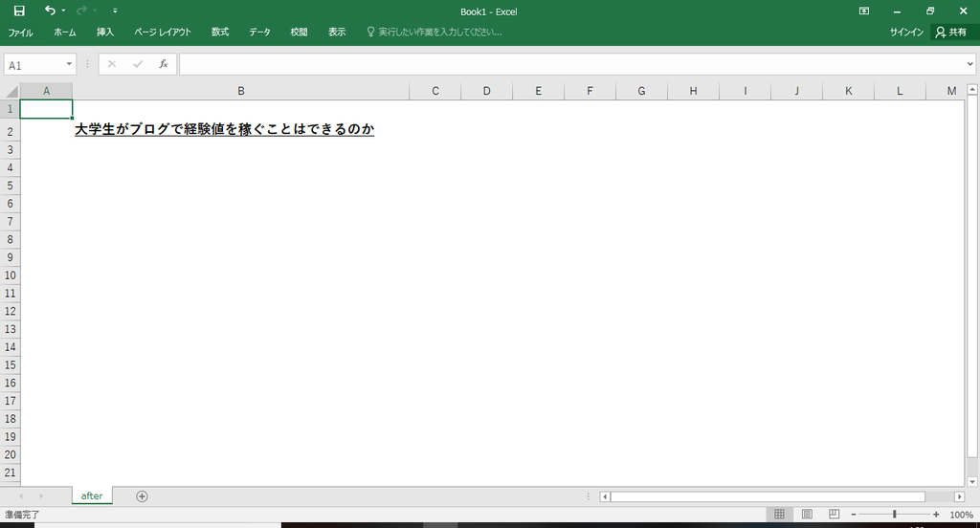980x528 pixels.
Task: Click the Select All corner triangle
Action: 11,91
